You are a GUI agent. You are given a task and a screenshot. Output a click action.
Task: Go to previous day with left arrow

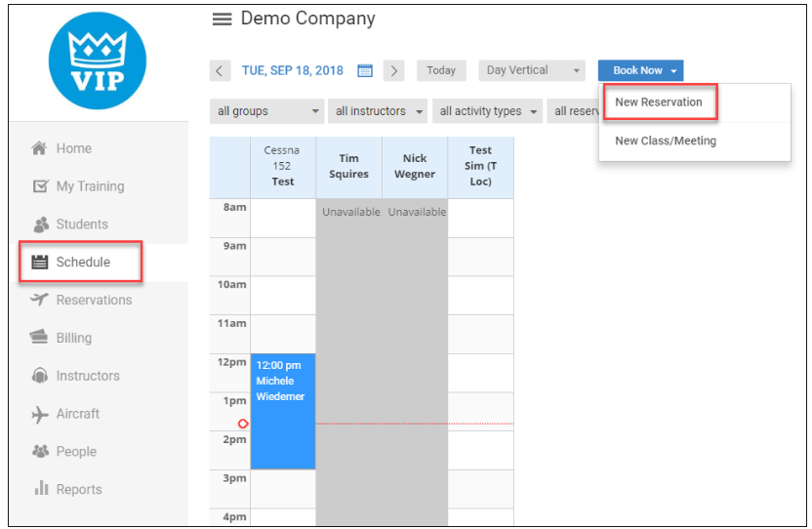pos(220,70)
